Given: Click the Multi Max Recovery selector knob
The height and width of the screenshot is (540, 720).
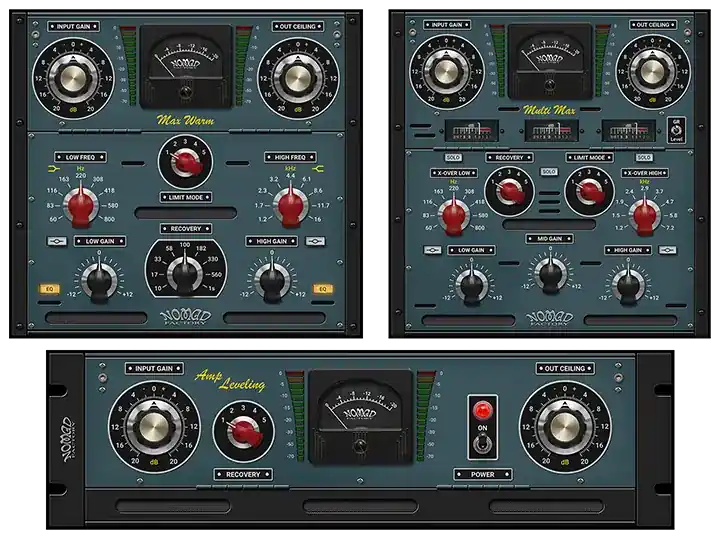Looking at the screenshot, I should (509, 191).
